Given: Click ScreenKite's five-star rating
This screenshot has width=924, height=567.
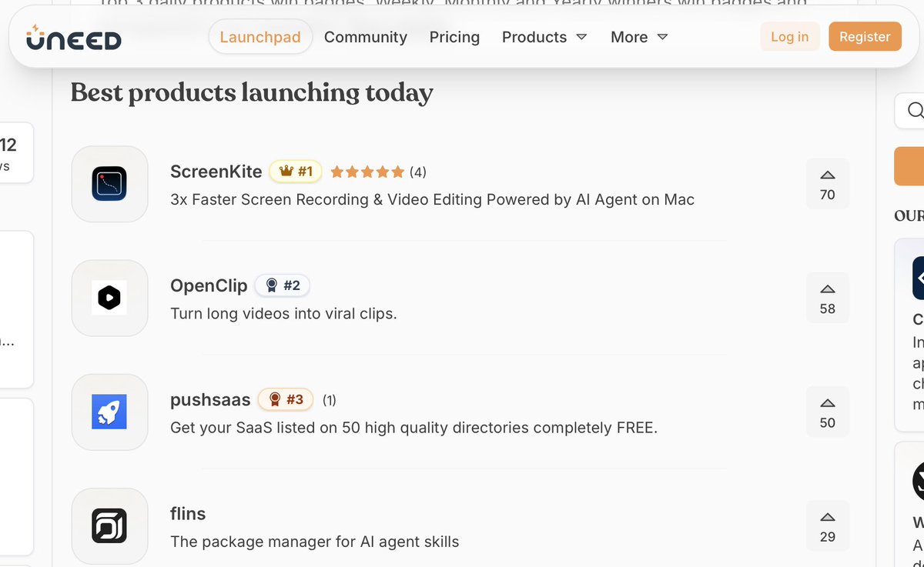Looking at the screenshot, I should coord(367,172).
